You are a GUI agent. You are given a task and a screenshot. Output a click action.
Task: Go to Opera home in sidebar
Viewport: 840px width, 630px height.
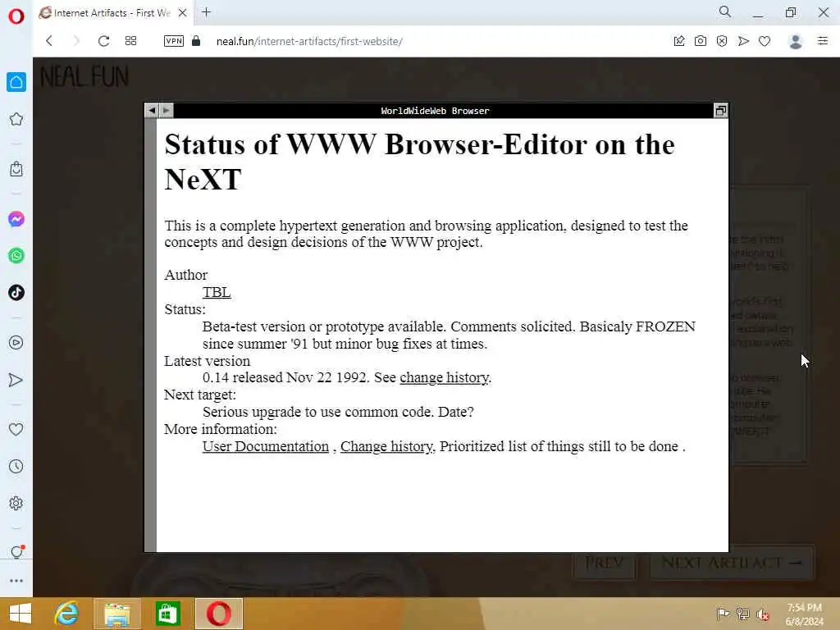16,82
